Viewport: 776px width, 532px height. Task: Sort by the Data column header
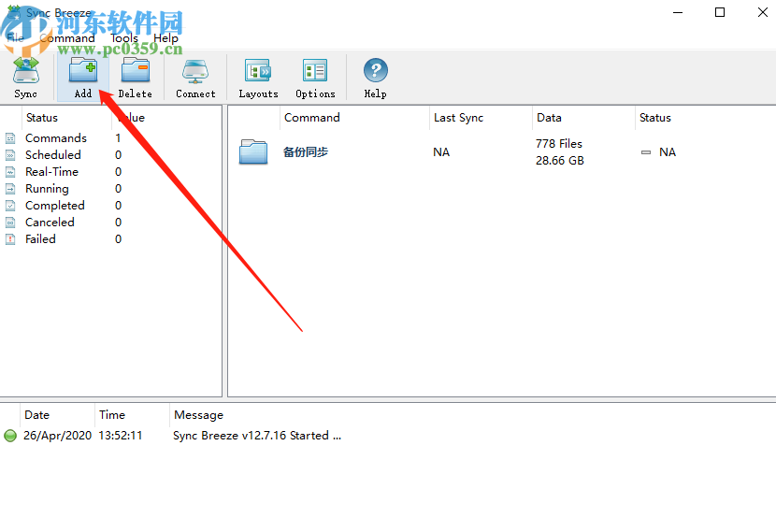click(550, 118)
